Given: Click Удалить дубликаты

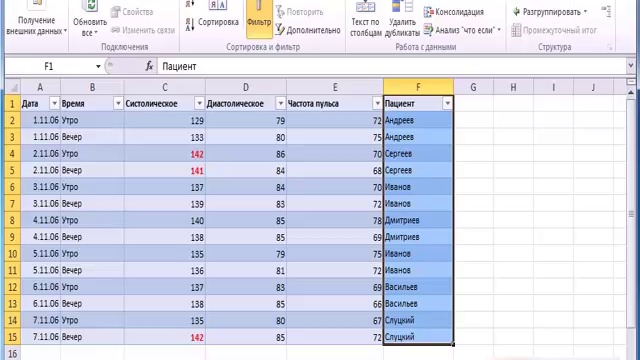Looking at the screenshot, I should 402,19.
